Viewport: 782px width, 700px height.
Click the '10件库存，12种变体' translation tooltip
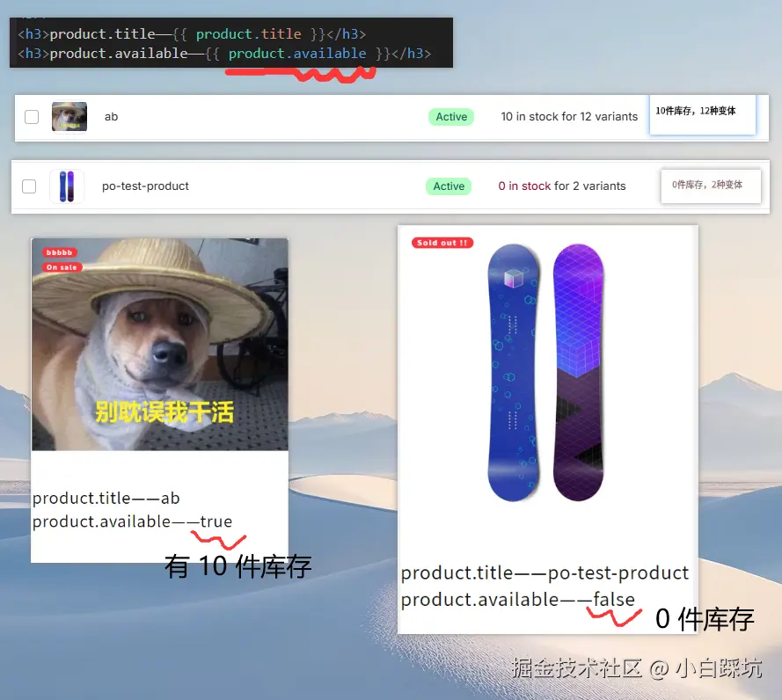pos(702,114)
